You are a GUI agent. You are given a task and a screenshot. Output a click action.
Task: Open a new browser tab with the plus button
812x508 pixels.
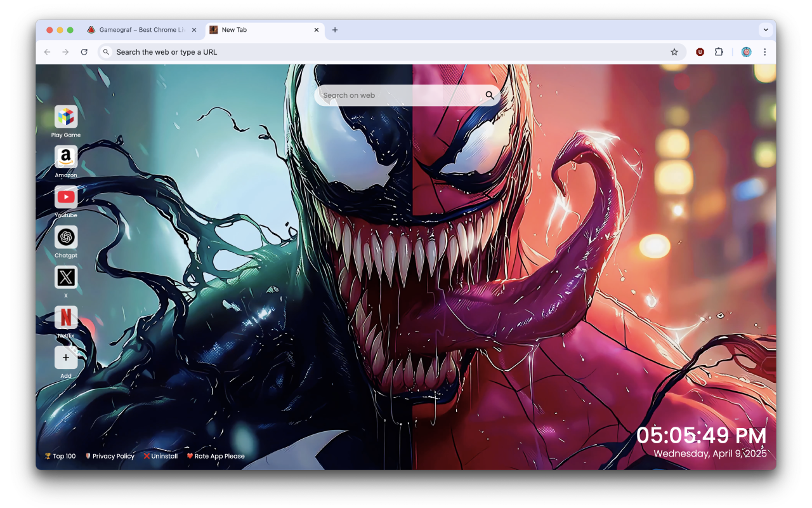click(x=335, y=30)
